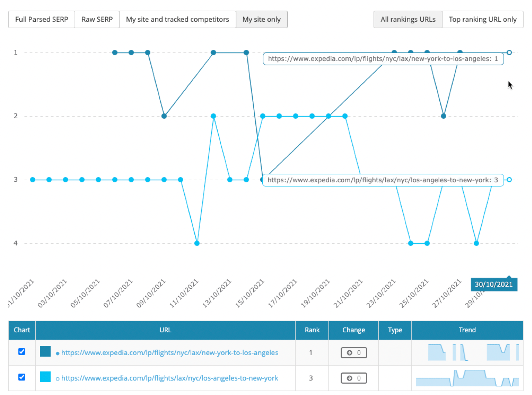Select the Raw SERP tab
The width and height of the screenshot is (532, 395).
97,20
